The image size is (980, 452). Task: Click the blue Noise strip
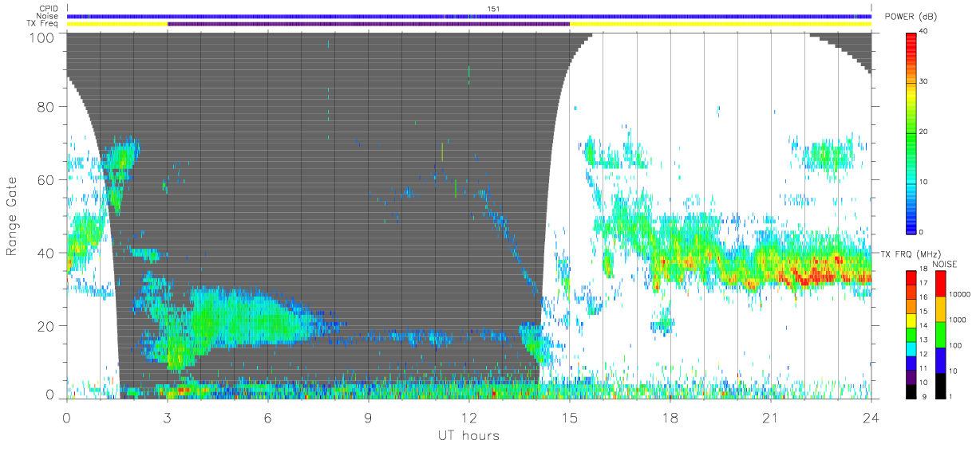(469, 16)
